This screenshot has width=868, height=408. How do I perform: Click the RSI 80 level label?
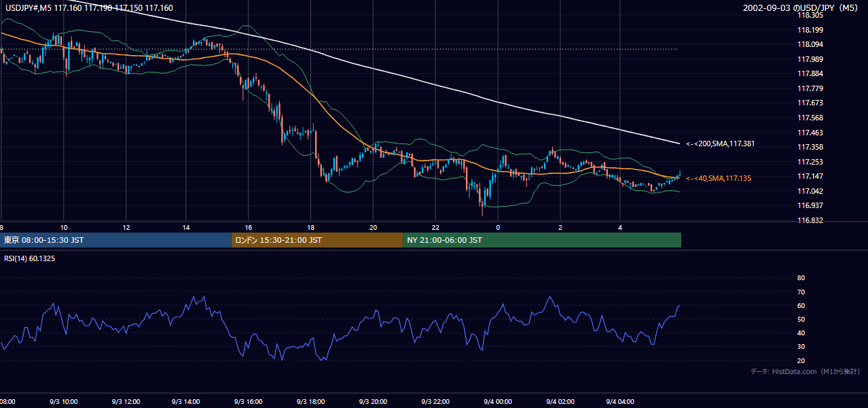(x=801, y=278)
